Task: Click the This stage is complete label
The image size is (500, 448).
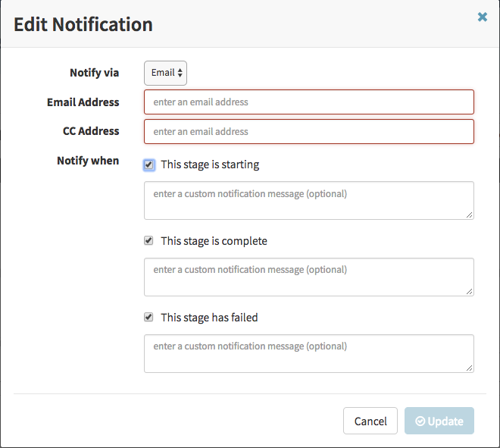Action: pos(214,241)
